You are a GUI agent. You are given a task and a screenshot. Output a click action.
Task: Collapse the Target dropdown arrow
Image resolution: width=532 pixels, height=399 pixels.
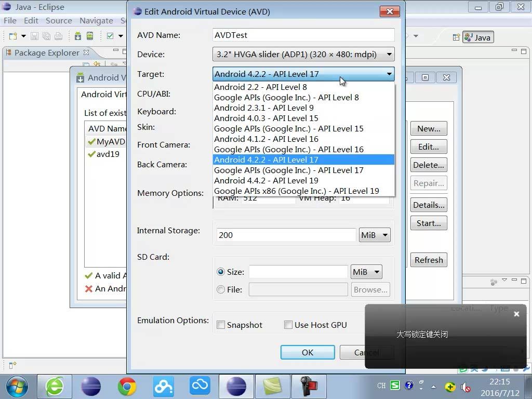point(389,74)
